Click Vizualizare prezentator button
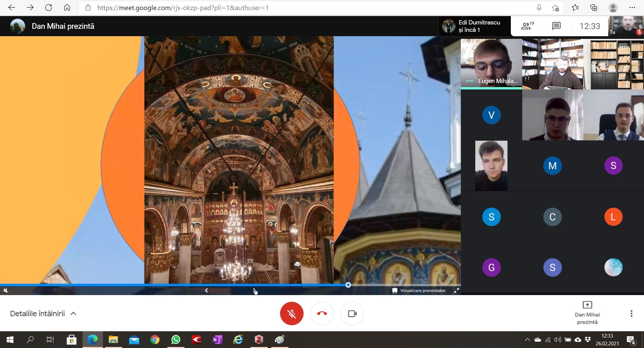The width and height of the screenshot is (644, 348). pos(419,290)
